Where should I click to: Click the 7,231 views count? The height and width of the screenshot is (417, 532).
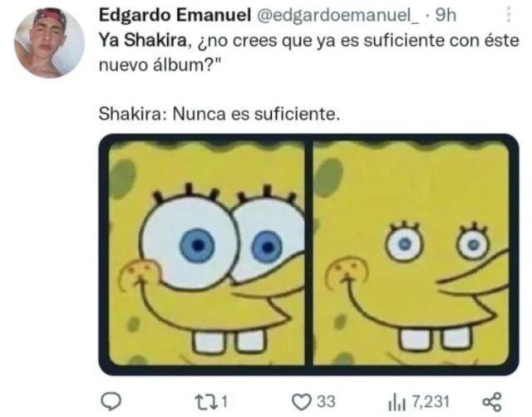coord(431,402)
